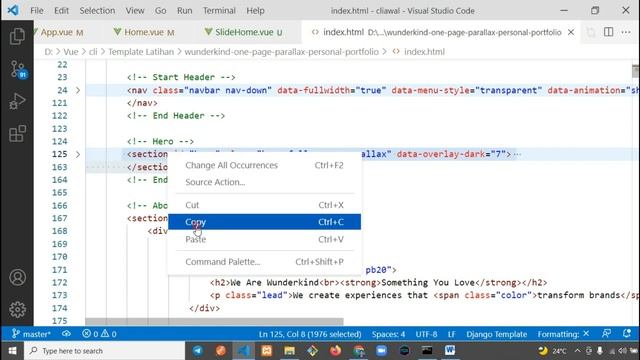640x360 pixels.
Task: Click errors and warnings count in status bar
Action: point(99,334)
